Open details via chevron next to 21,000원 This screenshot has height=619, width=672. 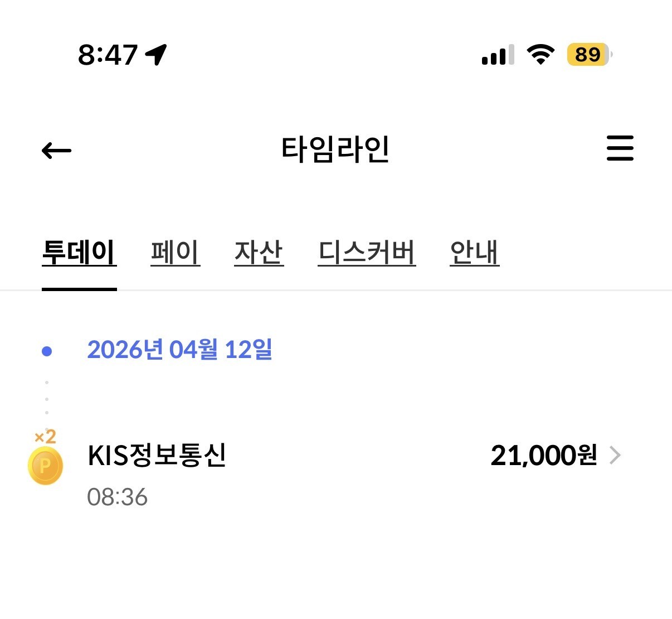click(615, 455)
